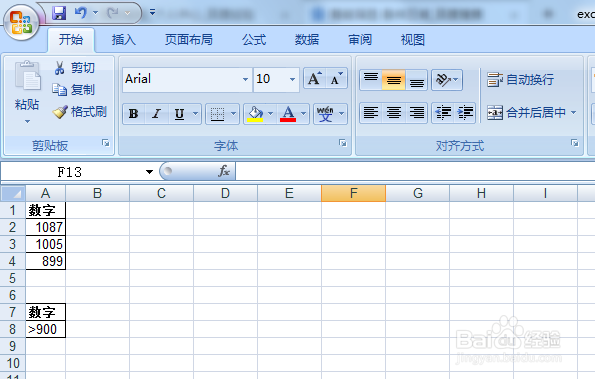Open the 剪贴板 dialog launcher
The image size is (595, 379).
pyautogui.click(x=105, y=143)
